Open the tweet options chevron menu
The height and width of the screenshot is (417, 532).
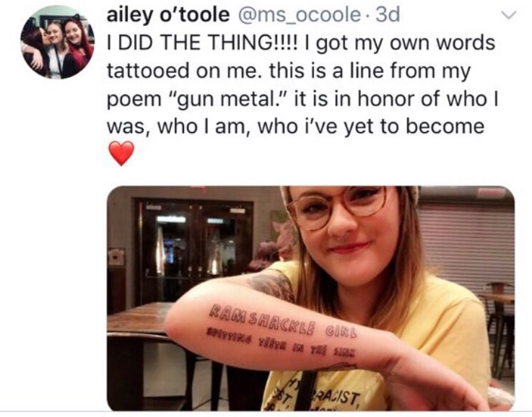(x=508, y=15)
